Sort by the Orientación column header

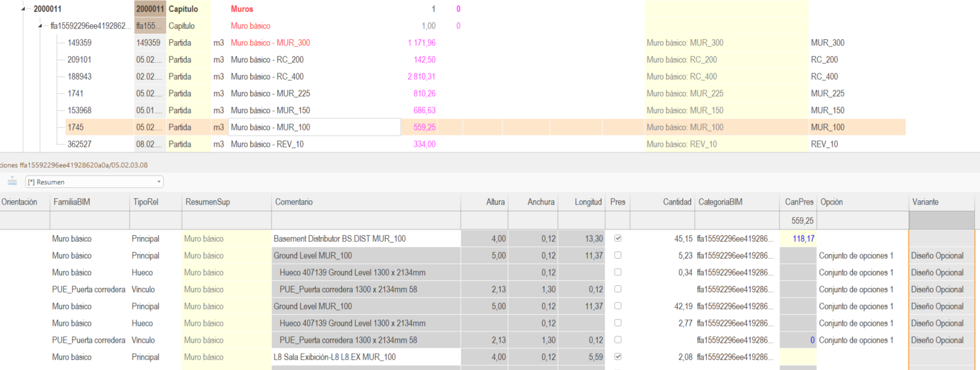[25, 202]
